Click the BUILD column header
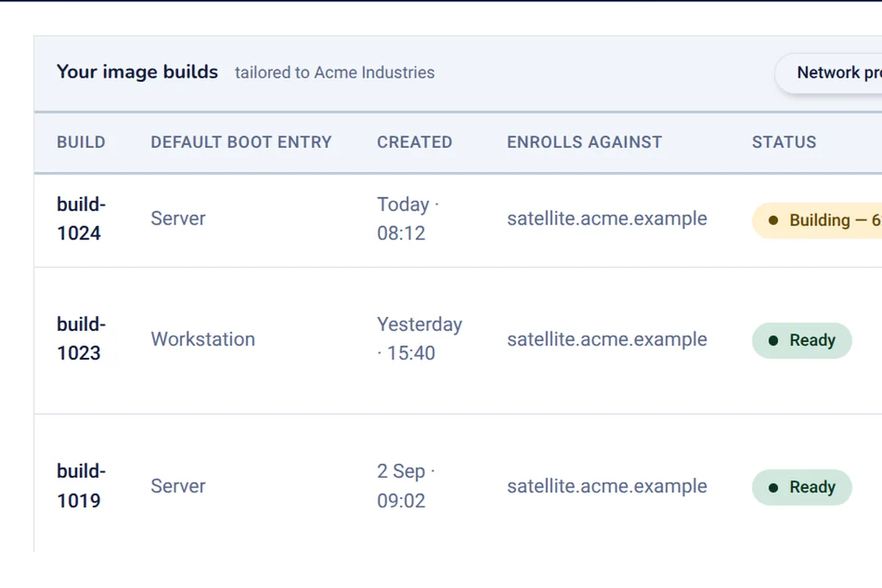 [81, 142]
